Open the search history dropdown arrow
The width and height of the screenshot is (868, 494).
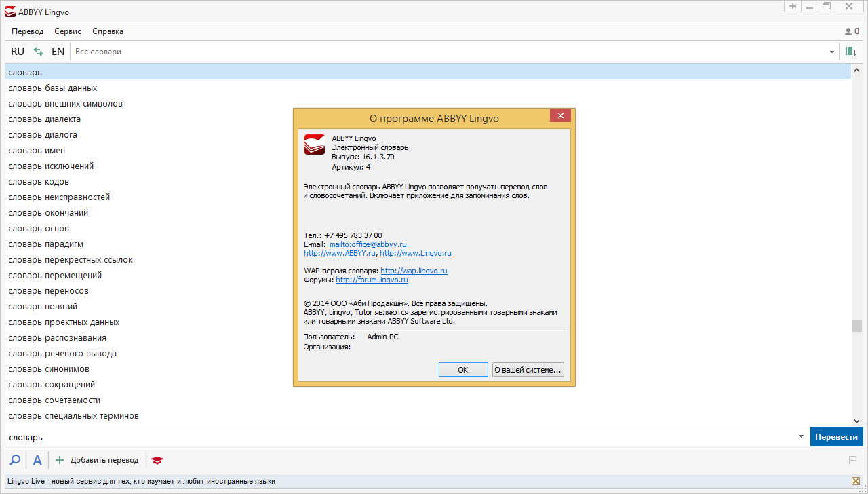pyautogui.click(x=801, y=437)
